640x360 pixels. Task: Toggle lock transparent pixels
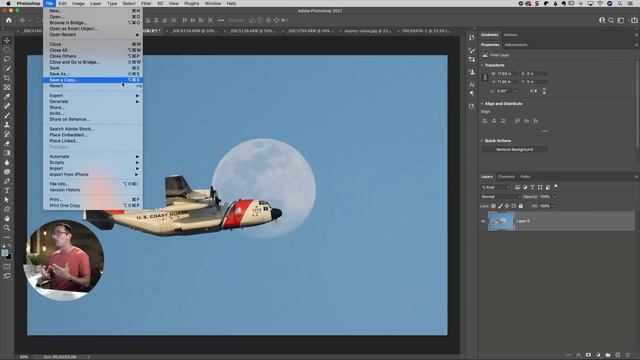[493, 206]
